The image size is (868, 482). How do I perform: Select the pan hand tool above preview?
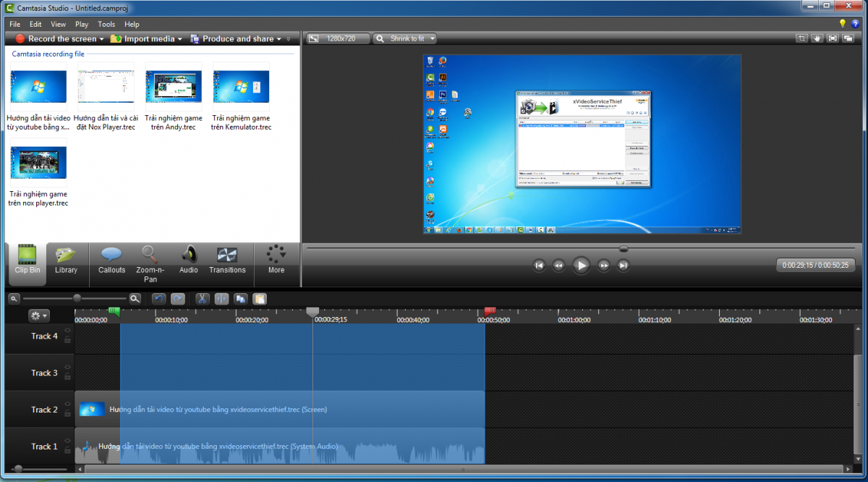pos(817,38)
